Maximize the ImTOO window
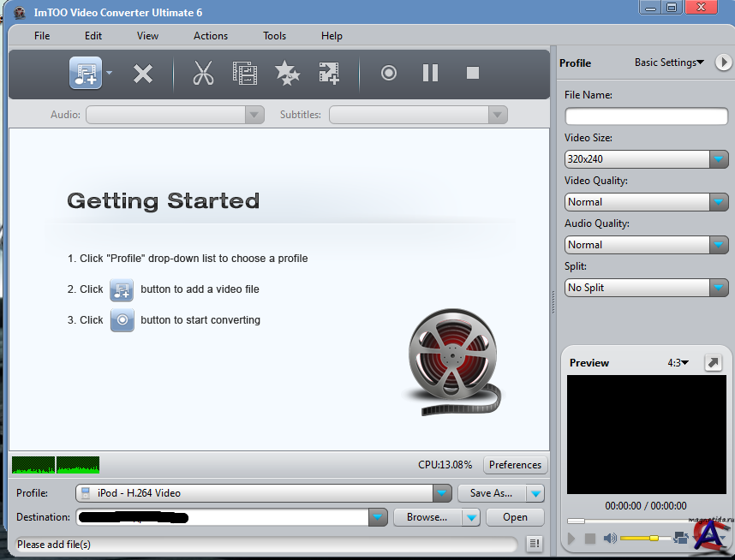The height and width of the screenshot is (560, 735). [672, 7]
